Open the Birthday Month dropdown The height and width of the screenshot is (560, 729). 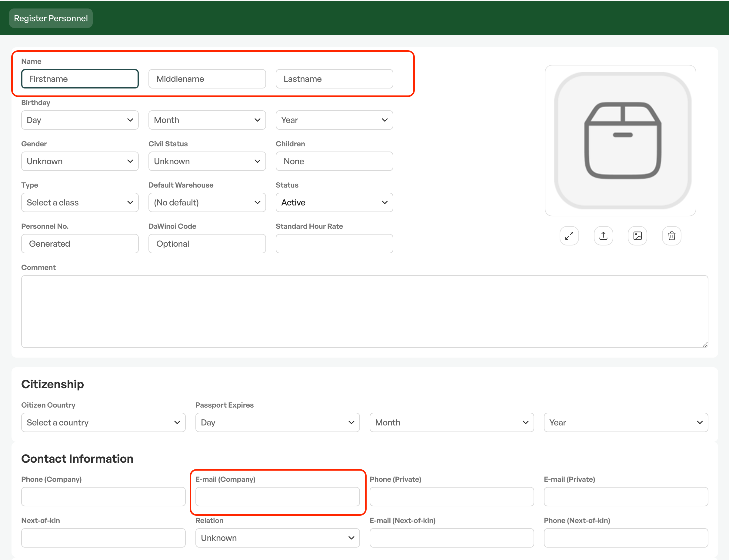207,120
